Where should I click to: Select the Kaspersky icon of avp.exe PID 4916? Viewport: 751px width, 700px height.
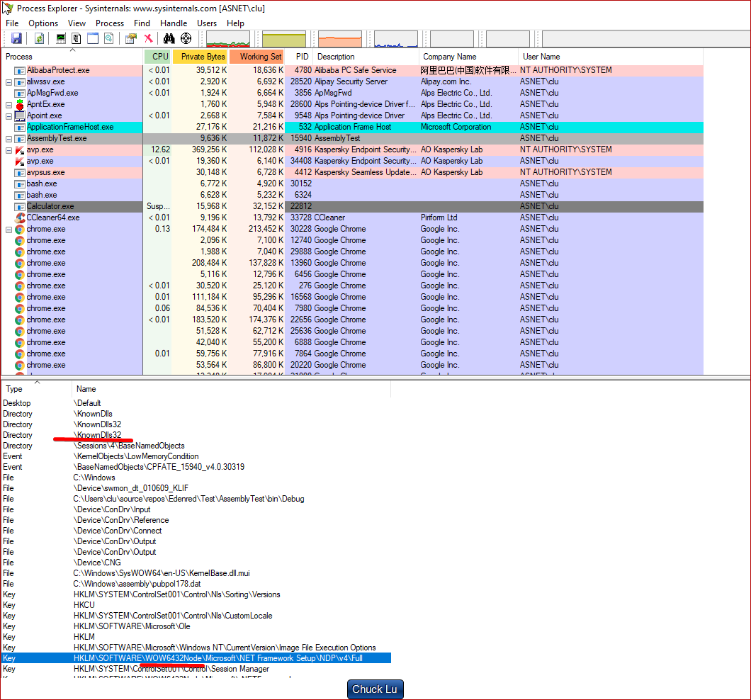[20, 149]
